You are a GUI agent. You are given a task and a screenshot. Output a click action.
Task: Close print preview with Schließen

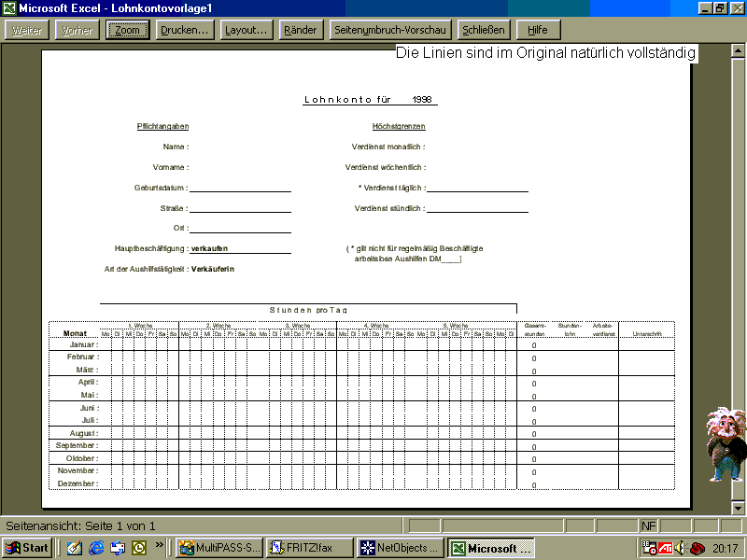point(484,30)
